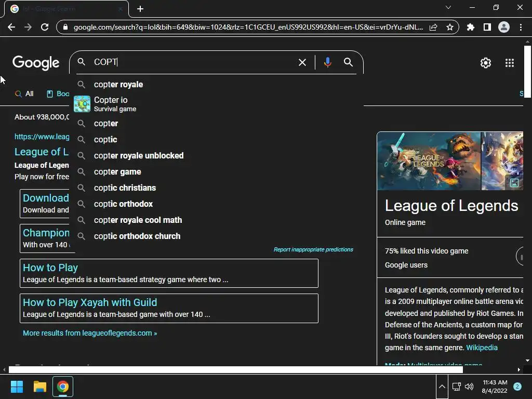532x399 pixels.
Task: Click Report inappropriate predictions
Action: click(313, 249)
